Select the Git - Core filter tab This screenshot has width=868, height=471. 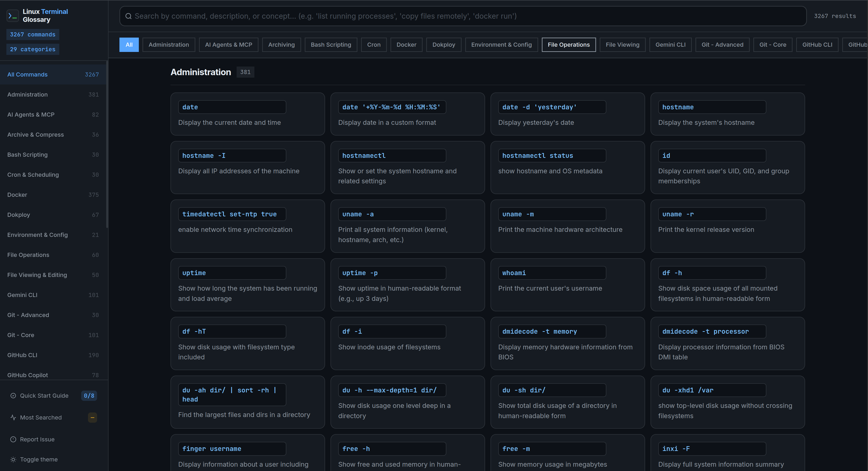(773, 45)
